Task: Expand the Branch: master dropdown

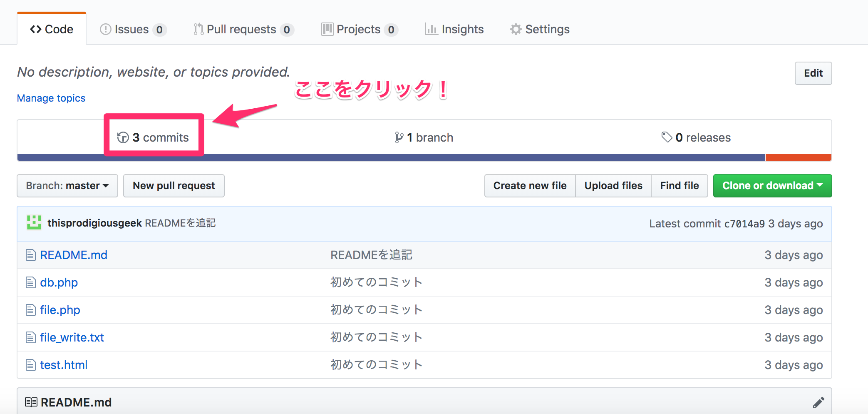Action: [x=67, y=186]
